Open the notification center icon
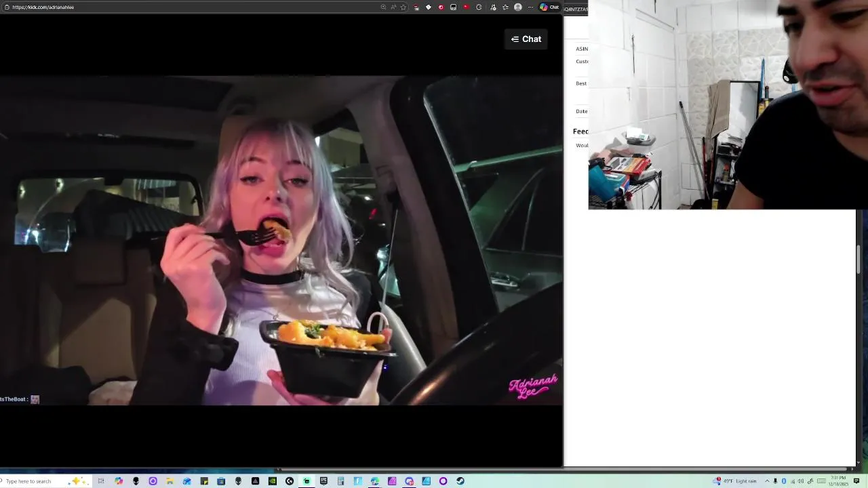This screenshot has height=488, width=868. (856, 481)
